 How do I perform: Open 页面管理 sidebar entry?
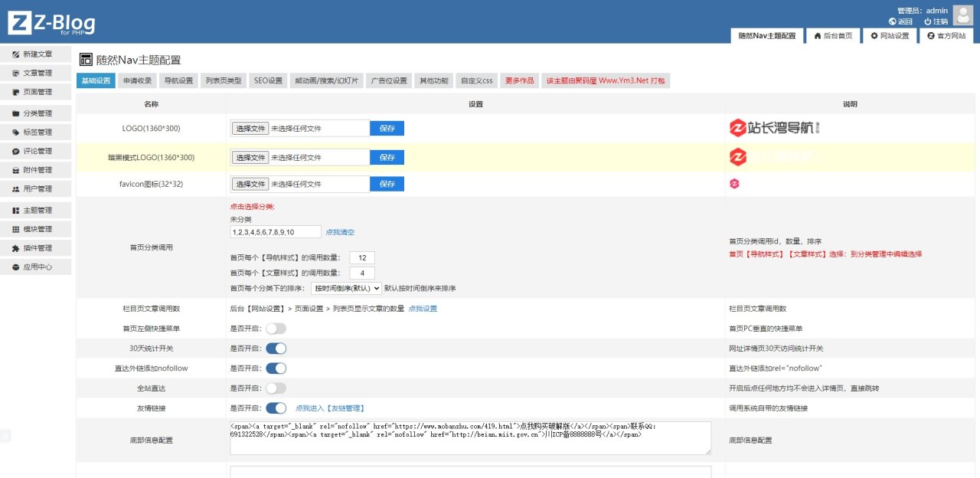point(36,92)
